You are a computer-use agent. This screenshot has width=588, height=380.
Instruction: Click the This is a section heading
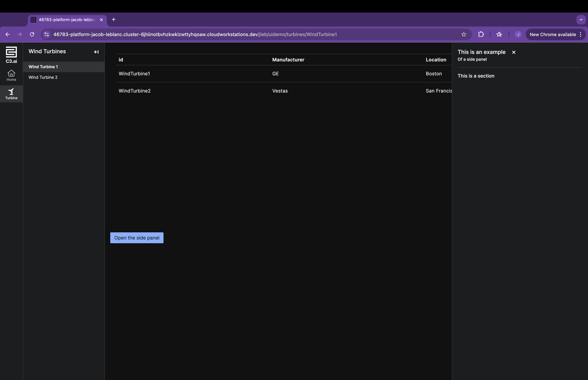pos(476,76)
